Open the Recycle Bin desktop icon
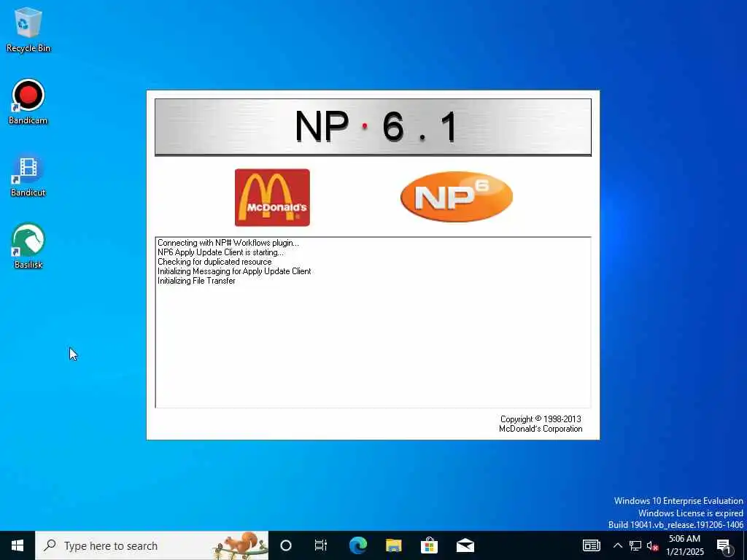 click(x=28, y=29)
